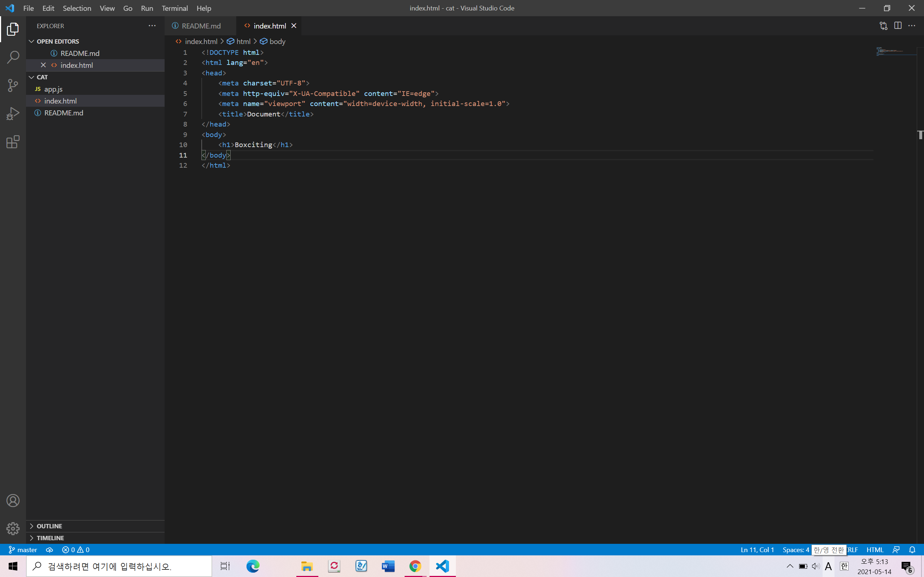Viewport: 924px width, 577px height.
Task: Open the notifications bell in status bar
Action: click(912, 550)
